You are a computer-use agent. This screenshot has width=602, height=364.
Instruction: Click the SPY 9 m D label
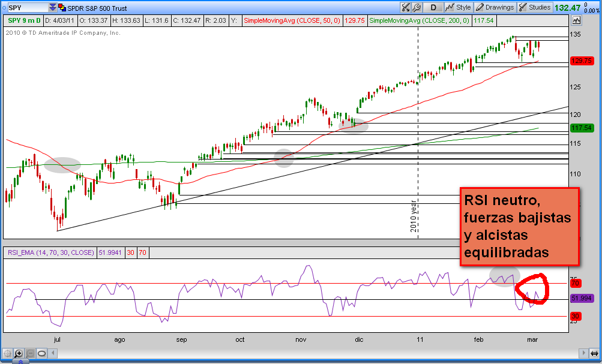coord(24,20)
